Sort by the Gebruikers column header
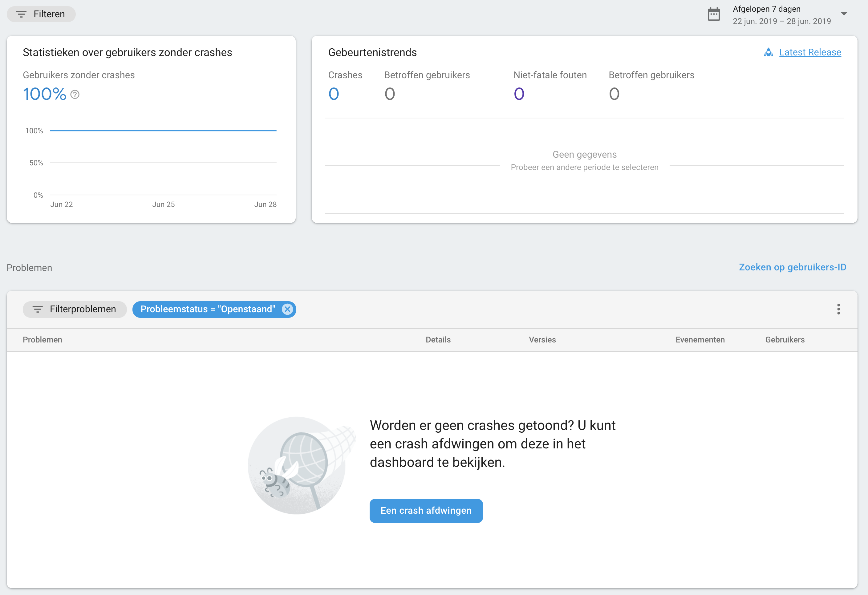The width and height of the screenshot is (868, 595). coord(784,339)
